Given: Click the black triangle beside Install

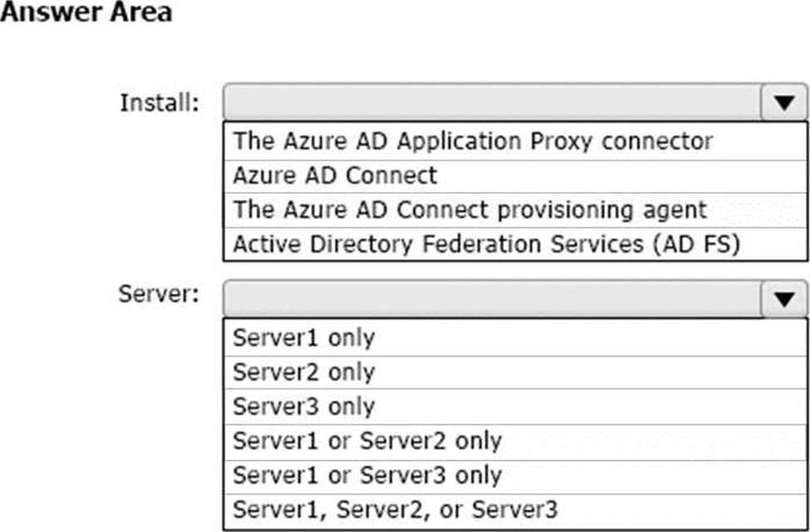Looking at the screenshot, I should pyautogui.click(x=784, y=103).
